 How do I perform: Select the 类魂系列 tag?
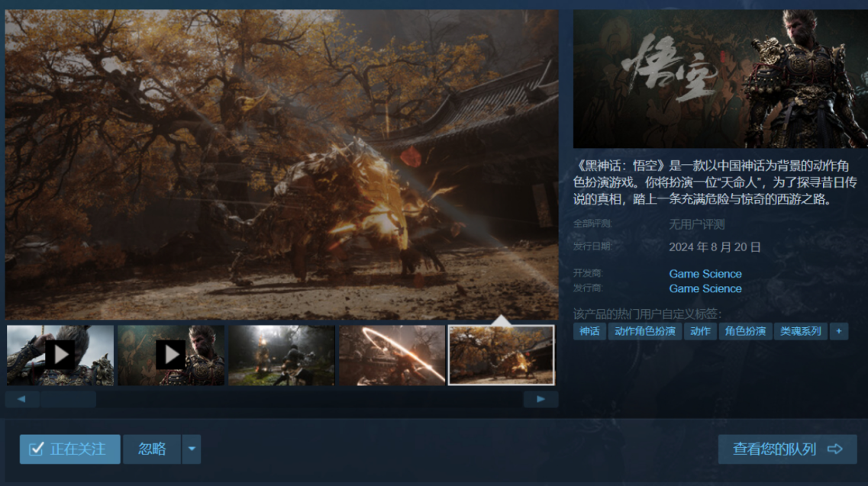pyautogui.click(x=800, y=331)
